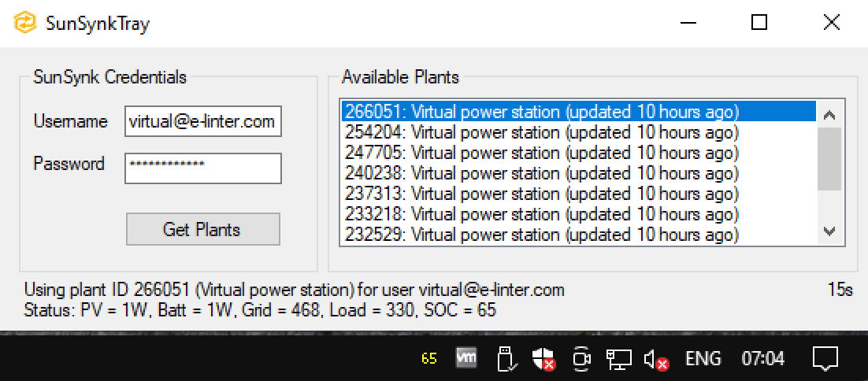
Task: Select plant 232529 Virtual power station
Action: click(x=578, y=235)
